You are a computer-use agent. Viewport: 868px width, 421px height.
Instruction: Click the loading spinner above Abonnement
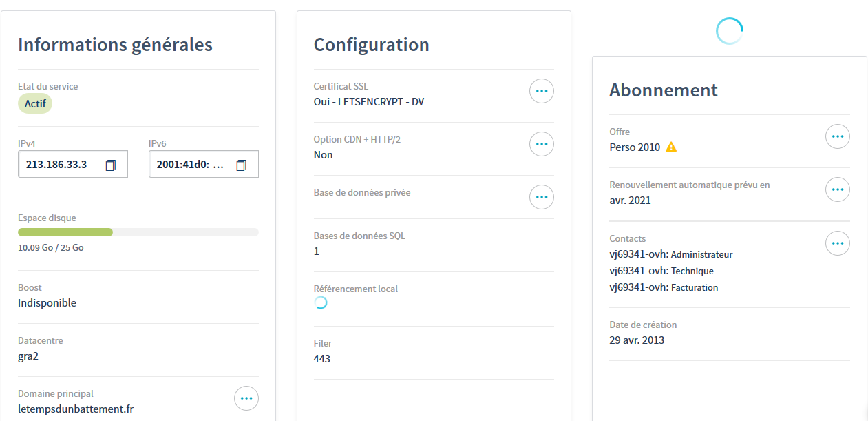point(730,31)
